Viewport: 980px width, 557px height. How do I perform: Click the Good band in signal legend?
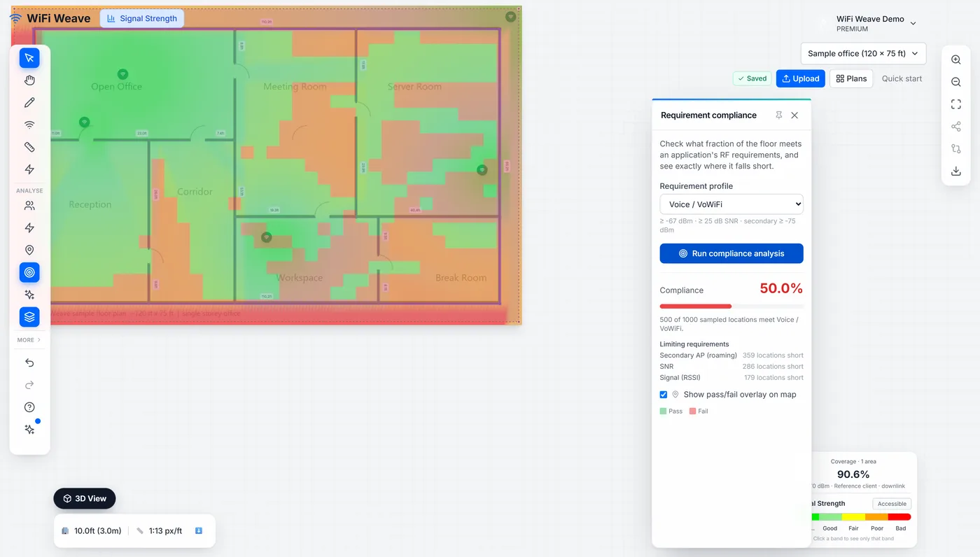click(830, 517)
